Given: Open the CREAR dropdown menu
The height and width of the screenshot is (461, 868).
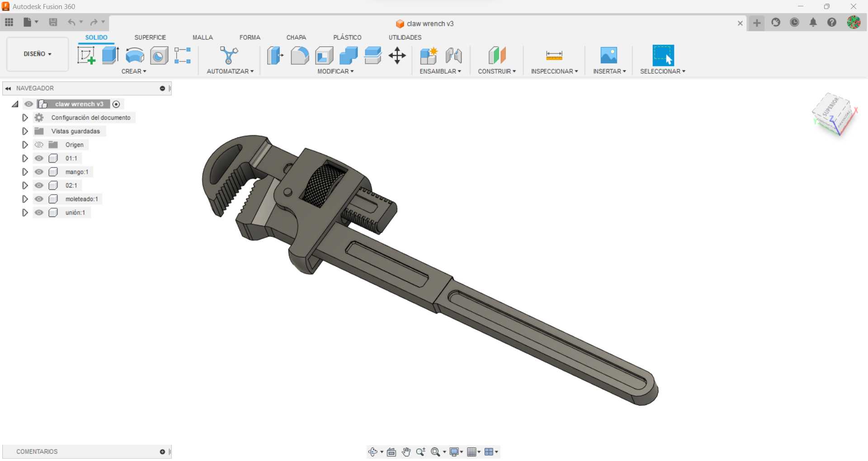Looking at the screenshot, I should click(134, 71).
